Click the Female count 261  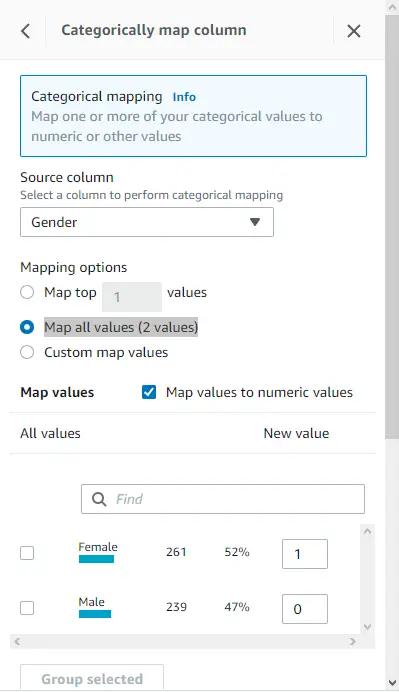(x=176, y=552)
